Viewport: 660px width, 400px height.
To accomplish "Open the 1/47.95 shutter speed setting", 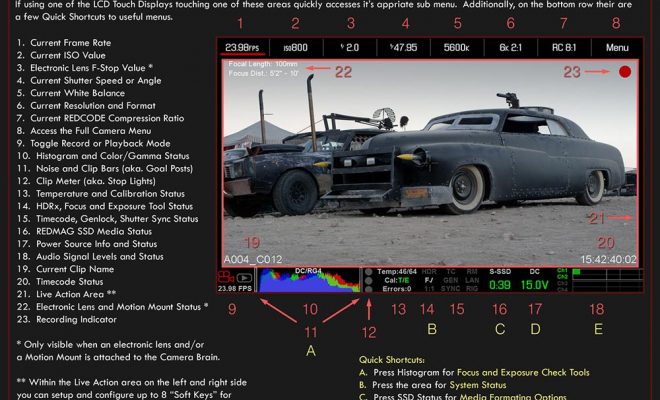I will 403,48.
